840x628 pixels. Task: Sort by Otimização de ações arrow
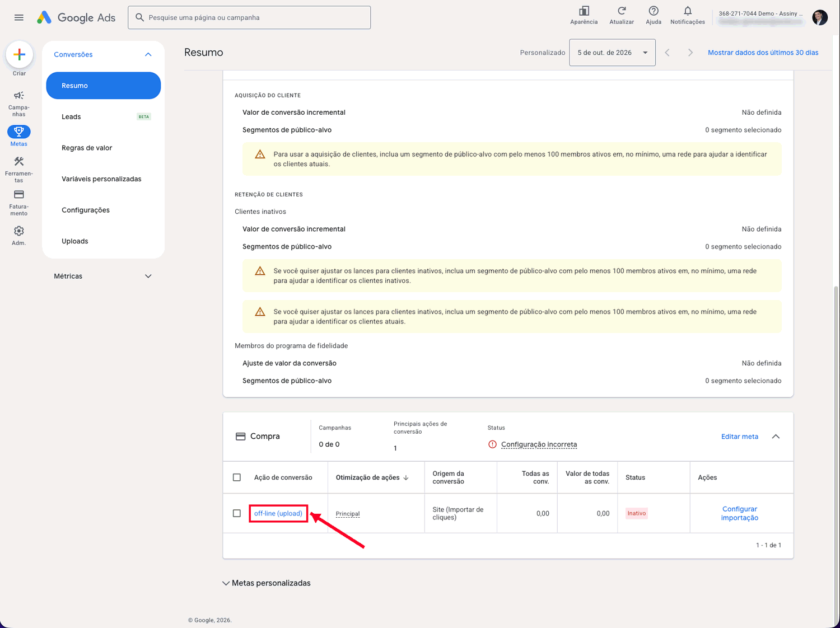[406, 477]
